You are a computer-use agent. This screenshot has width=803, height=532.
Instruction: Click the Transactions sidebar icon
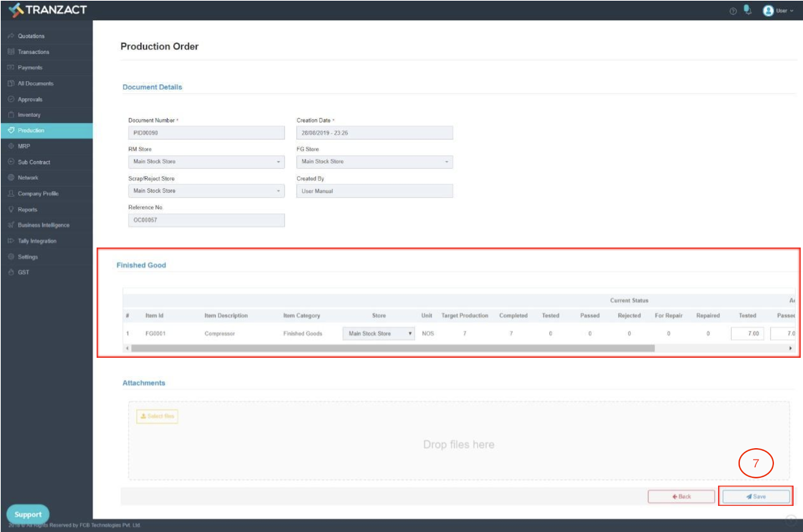[11, 52]
